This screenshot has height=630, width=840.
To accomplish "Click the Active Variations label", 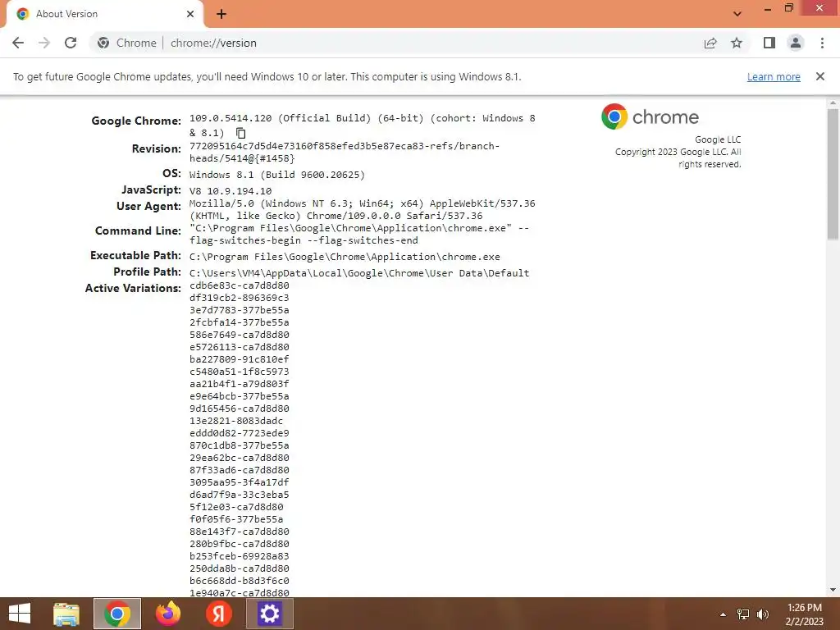I will coord(133,288).
